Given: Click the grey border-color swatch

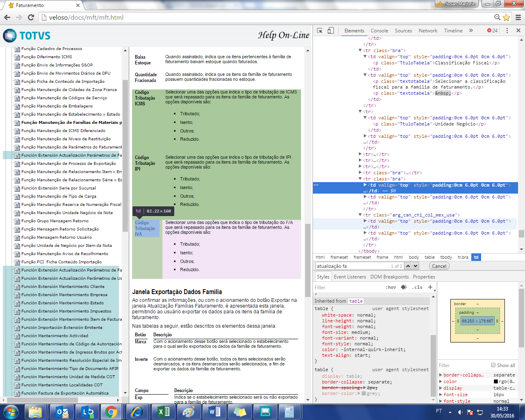Looking at the screenshot, I should [x=363, y=393].
